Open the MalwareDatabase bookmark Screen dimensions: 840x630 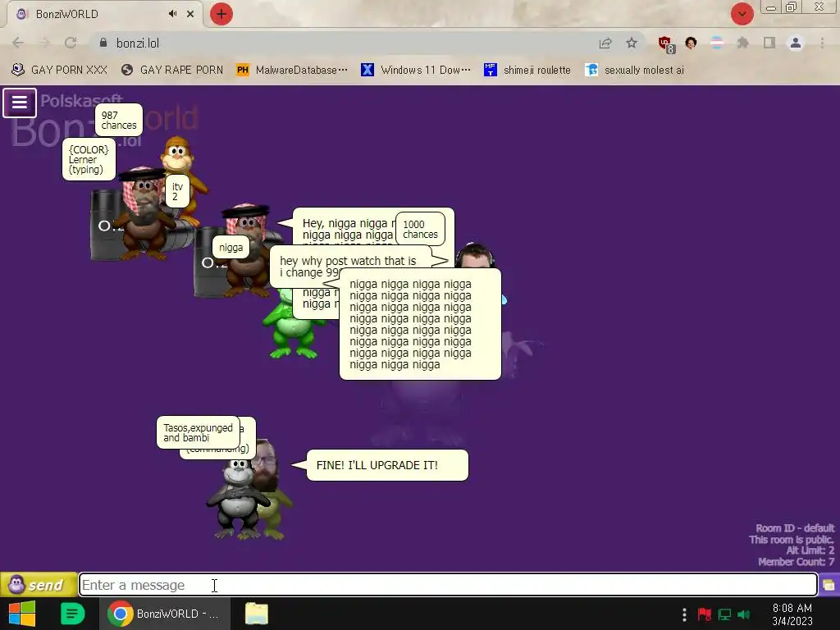pyautogui.click(x=292, y=70)
